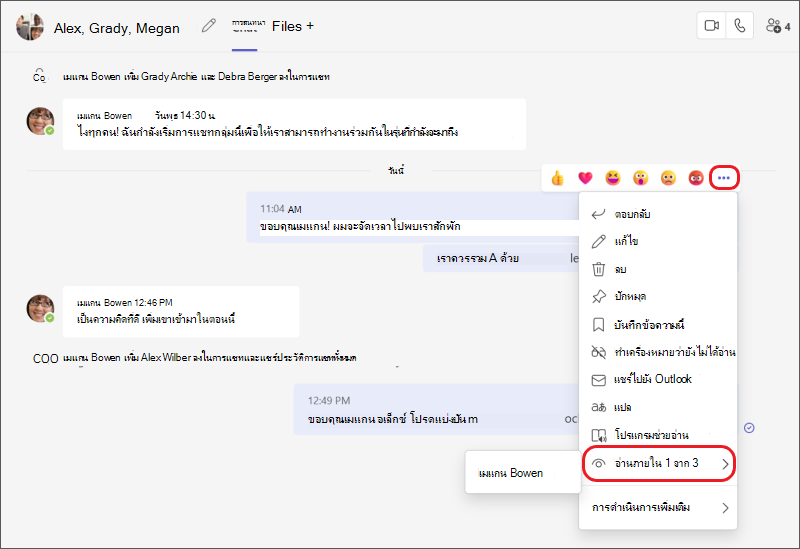Click the read receipt checkmark icon
The image size is (800, 549).
click(x=749, y=428)
